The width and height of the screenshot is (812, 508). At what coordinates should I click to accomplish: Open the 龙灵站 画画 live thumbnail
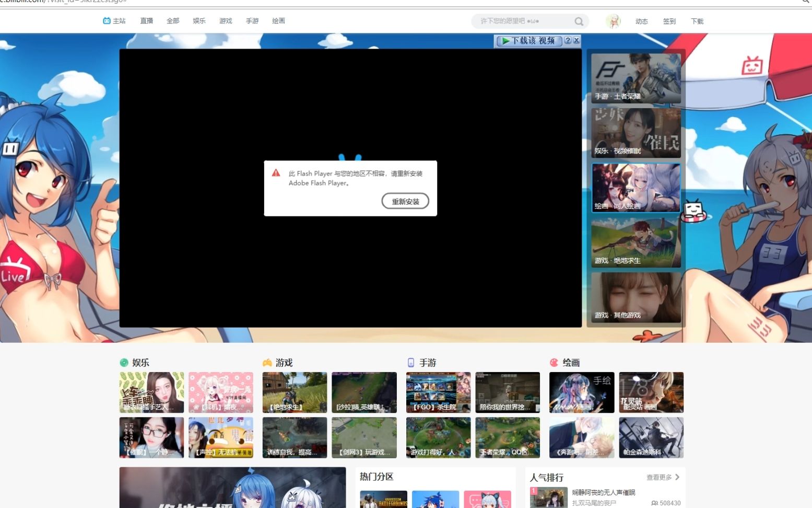[651, 392]
